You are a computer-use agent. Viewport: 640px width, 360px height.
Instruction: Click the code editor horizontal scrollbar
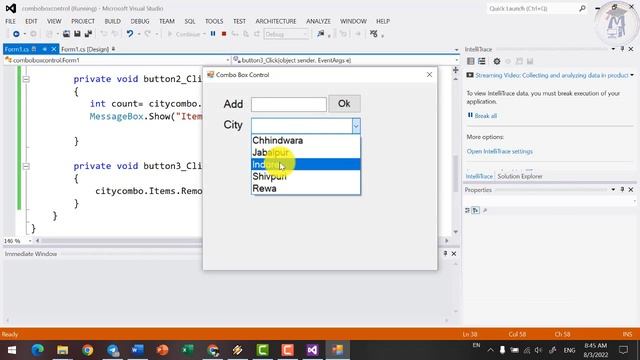(x=242, y=241)
